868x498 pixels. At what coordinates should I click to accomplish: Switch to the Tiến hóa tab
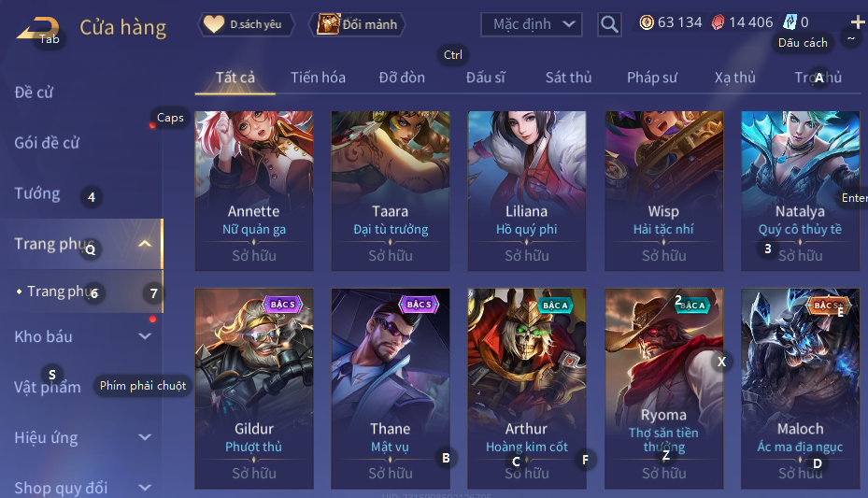pos(318,78)
